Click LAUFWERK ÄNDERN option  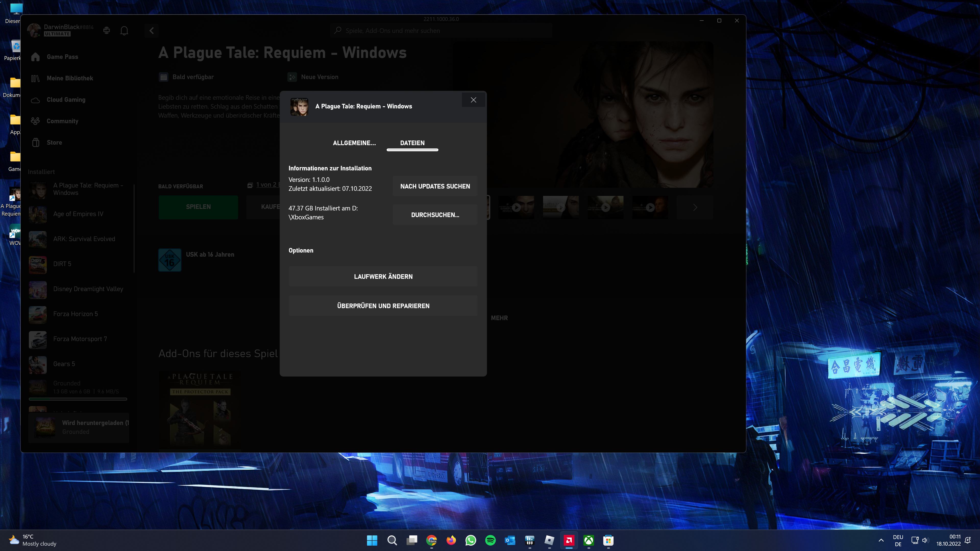383,277
